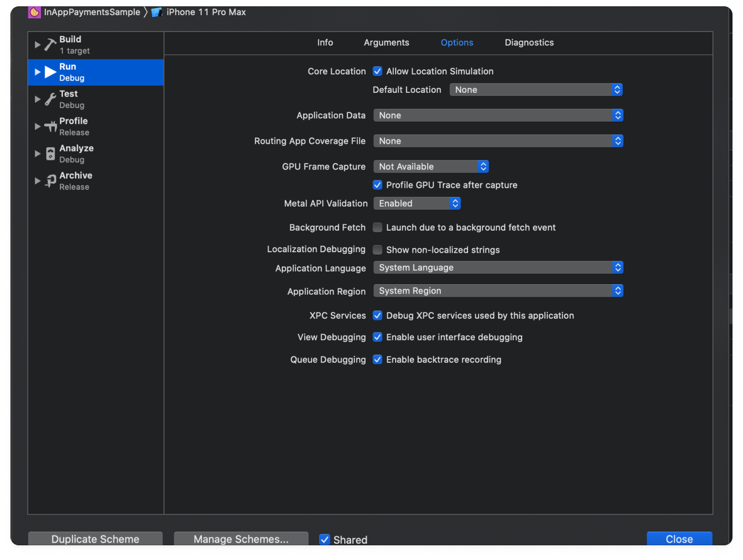The height and width of the screenshot is (560, 743).
Task: Click the Archive icon
Action: [50, 181]
